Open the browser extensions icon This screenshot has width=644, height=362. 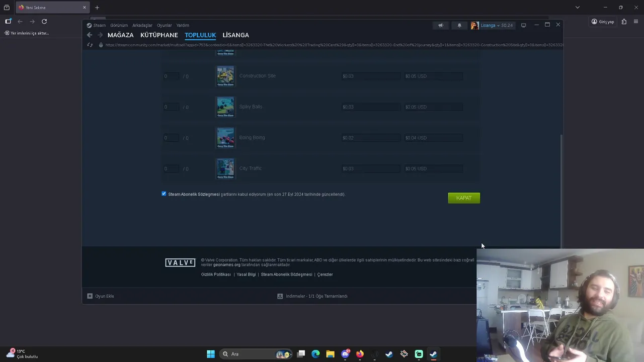624,22
